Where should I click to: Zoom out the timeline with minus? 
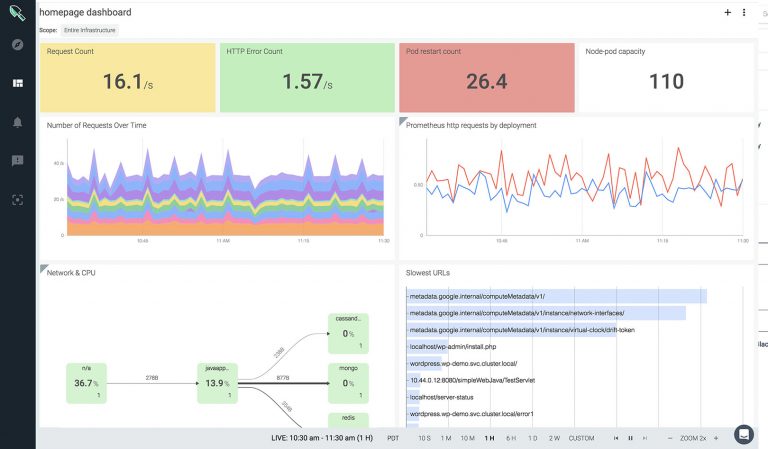[x=671, y=439]
